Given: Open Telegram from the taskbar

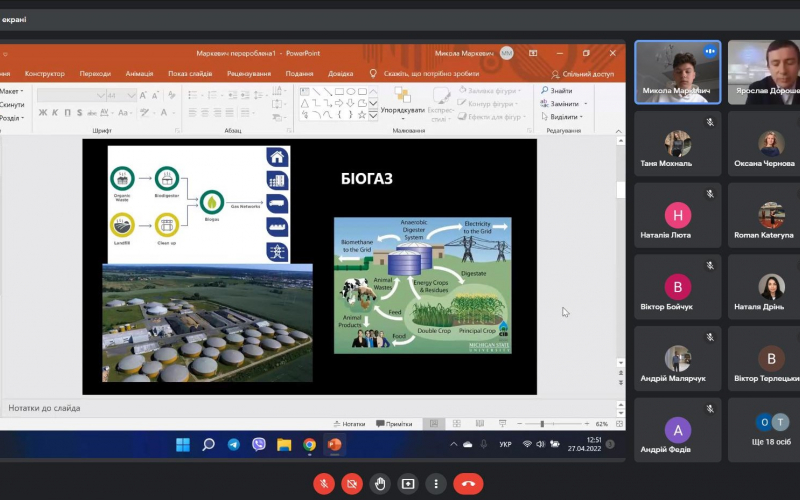Looking at the screenshot, I should click(x=234, y=445).
